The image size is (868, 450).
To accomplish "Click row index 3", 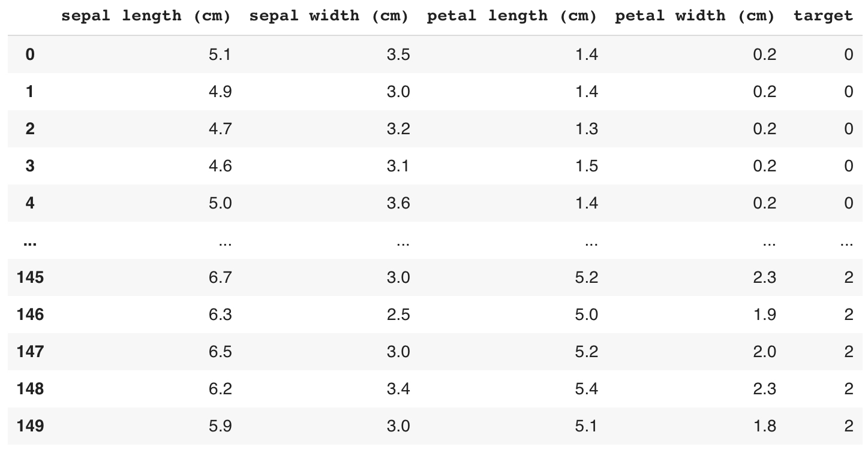I will click(30, 166).
